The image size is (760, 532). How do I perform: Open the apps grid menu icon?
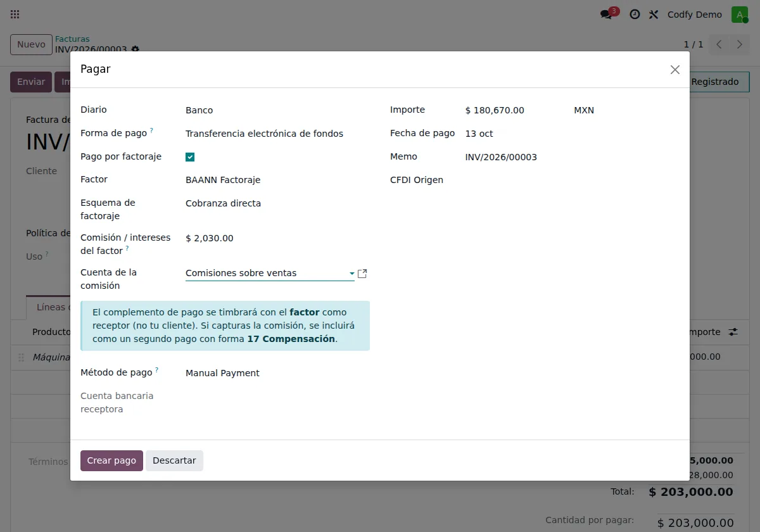[x=15, y=15]
